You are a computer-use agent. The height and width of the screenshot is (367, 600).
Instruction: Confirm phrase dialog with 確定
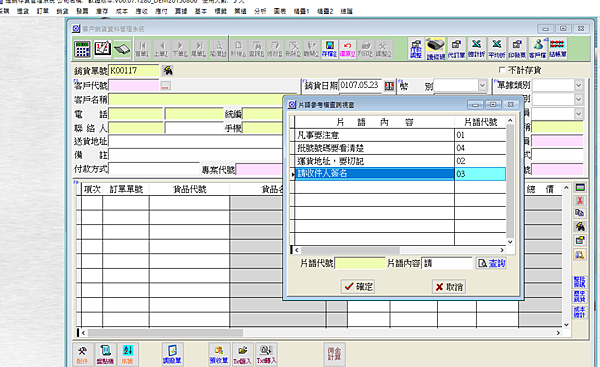358,286
